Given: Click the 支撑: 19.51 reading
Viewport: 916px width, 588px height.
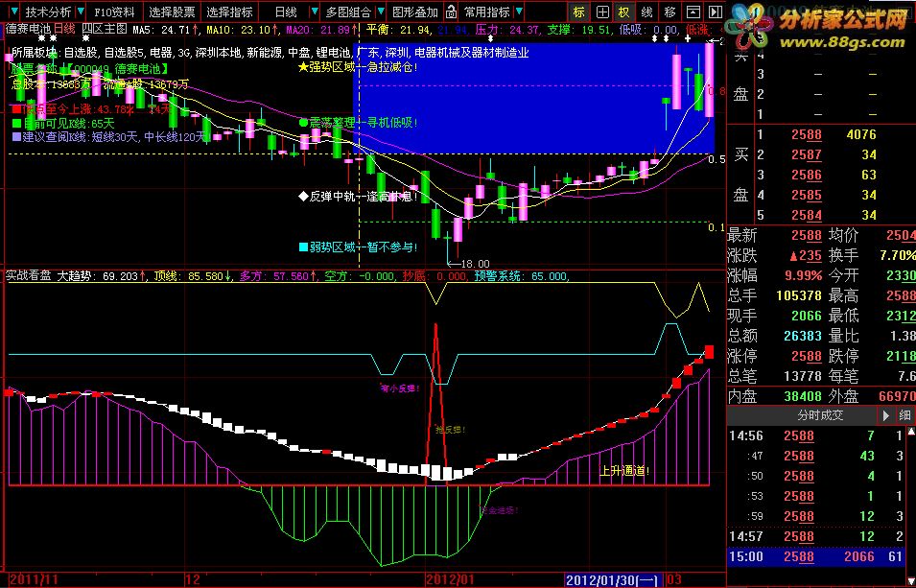Looking at the screenshot, I should coord(579,29).
